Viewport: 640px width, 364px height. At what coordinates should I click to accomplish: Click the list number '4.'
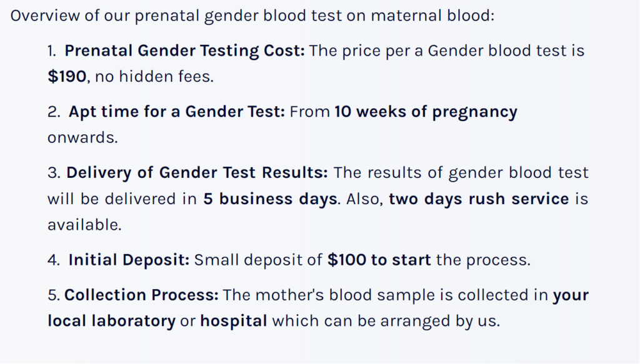tap(54, 260)
